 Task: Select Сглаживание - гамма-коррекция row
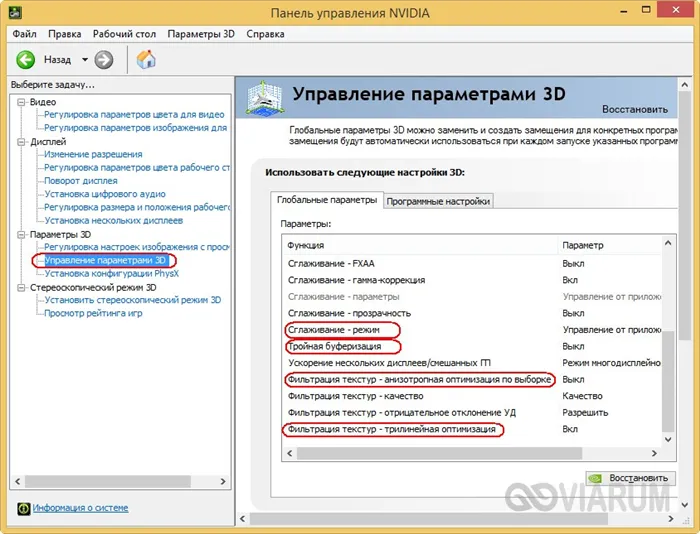tap(471, 280)
